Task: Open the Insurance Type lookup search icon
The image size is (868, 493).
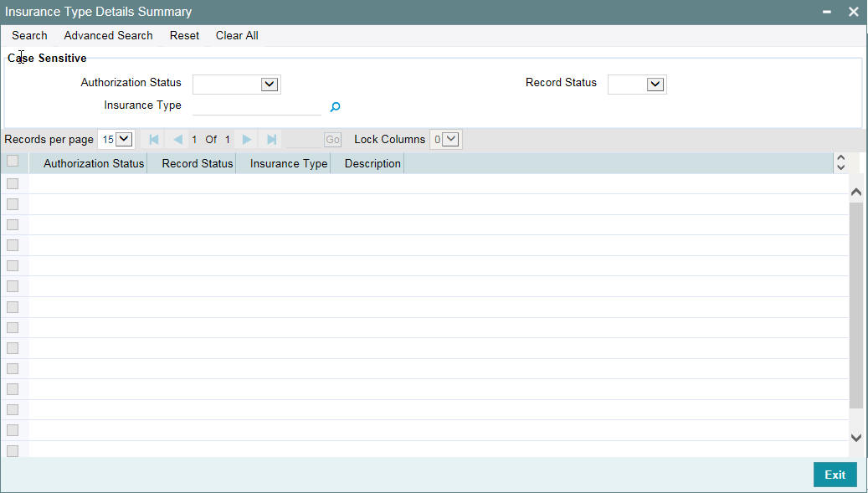Action: click(x=335, y=107)
